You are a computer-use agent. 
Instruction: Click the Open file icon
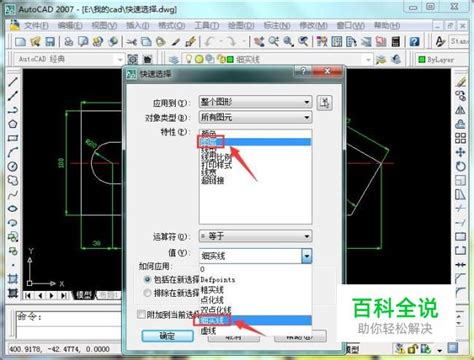click(x=35, y=41)
